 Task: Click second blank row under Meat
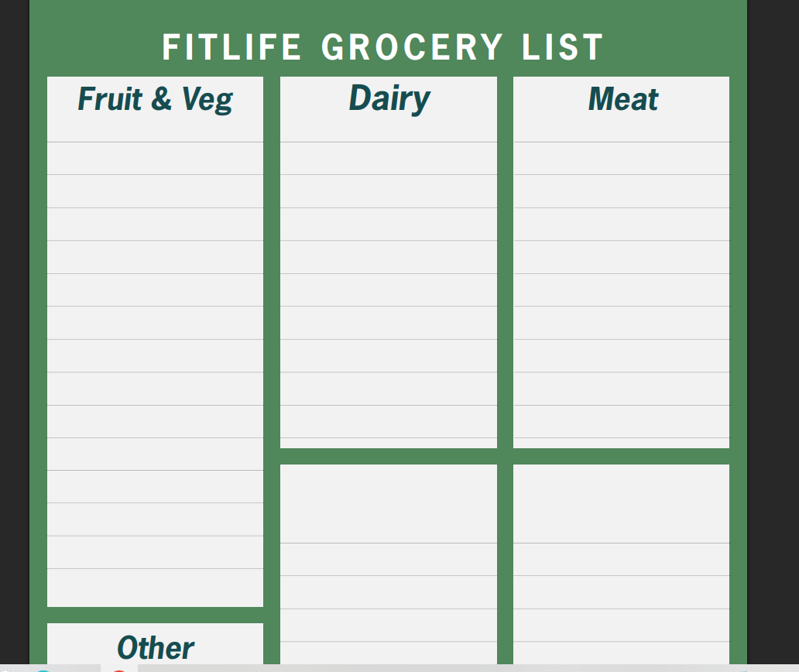click(x=621, y=191)
